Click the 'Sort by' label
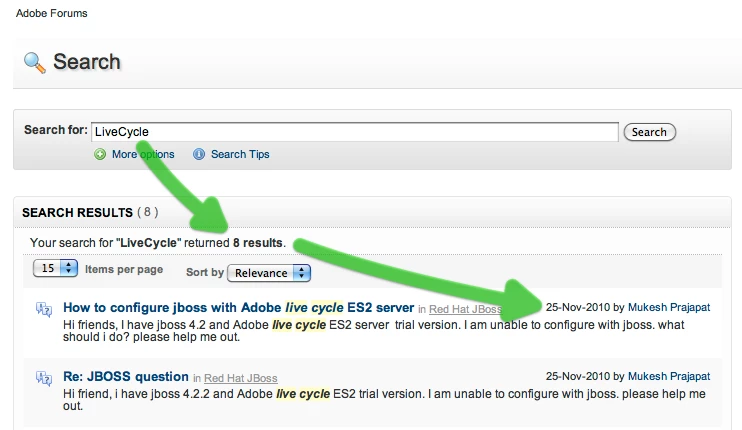 click(x=204, y=272)
